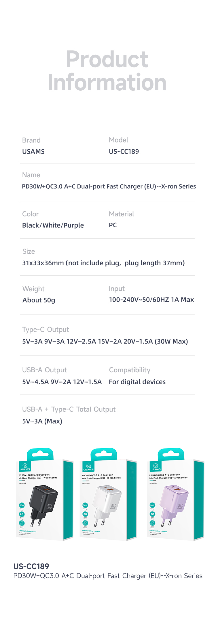
Task: Click the bottom product name caption
Action: click(x=108, y=576)
